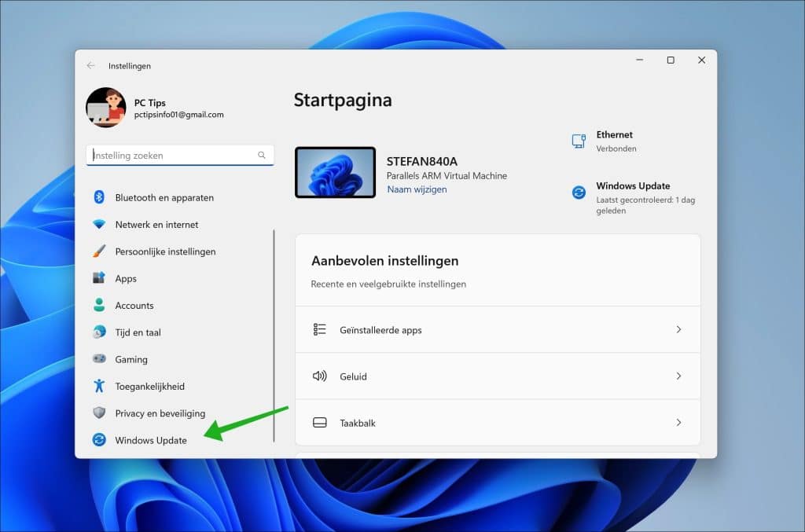Expand the Geïnstalleerde apps chevron
The height and width of the screenshot is (532, 805).
click(x=678, y=329)
